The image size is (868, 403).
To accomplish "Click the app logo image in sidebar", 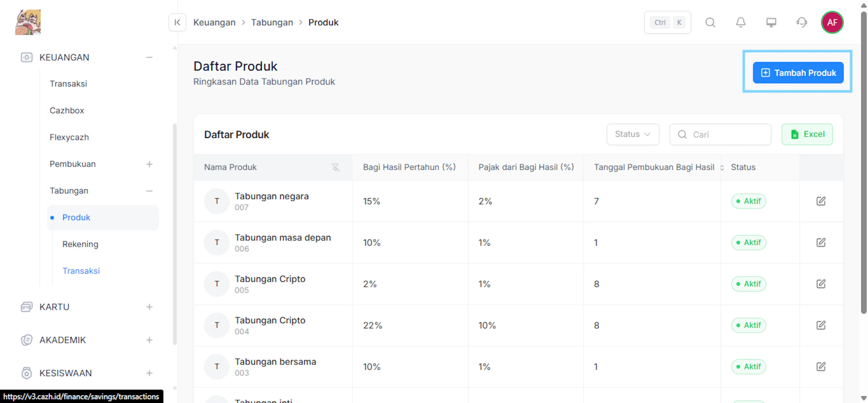I will pos(28,22).
